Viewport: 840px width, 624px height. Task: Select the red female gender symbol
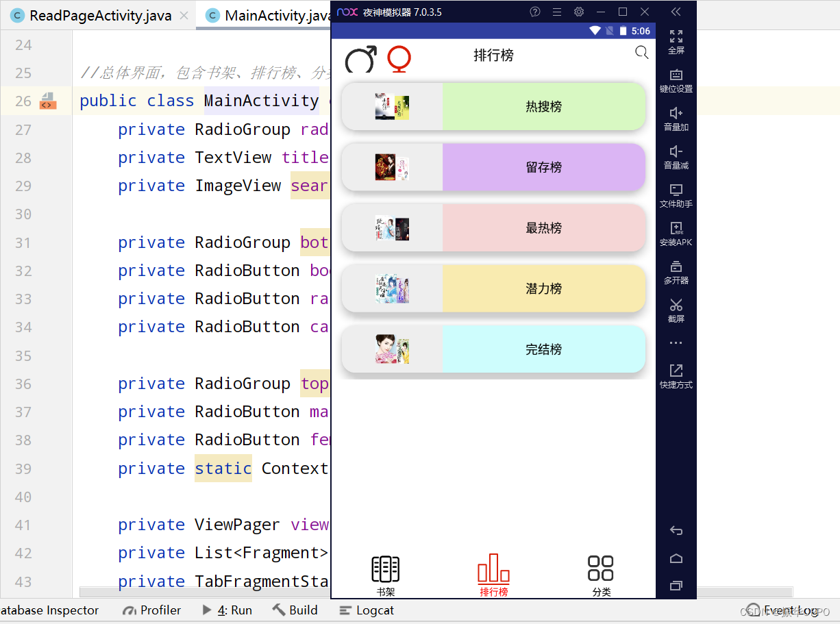pyautogui.click(x=399, y=59)
